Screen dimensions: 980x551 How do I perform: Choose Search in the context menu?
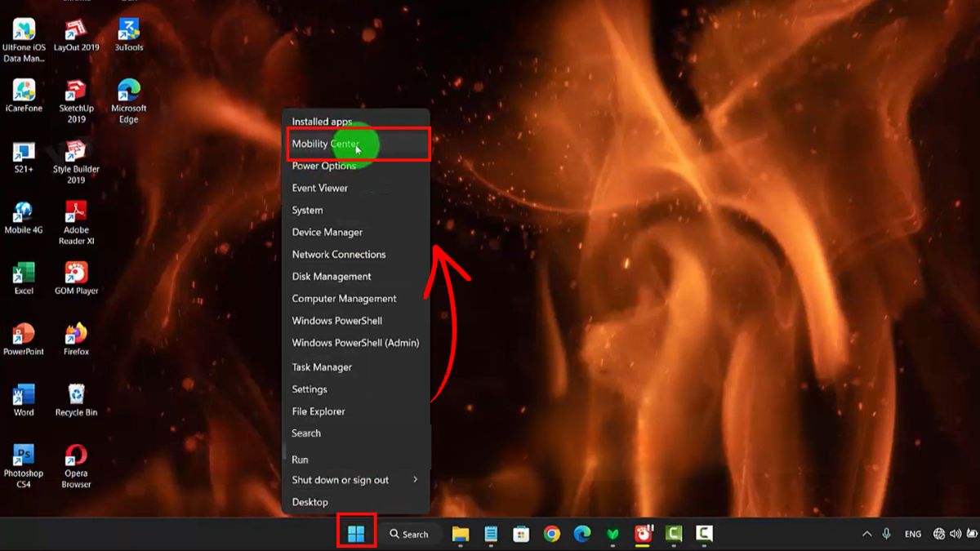point(356,433)
